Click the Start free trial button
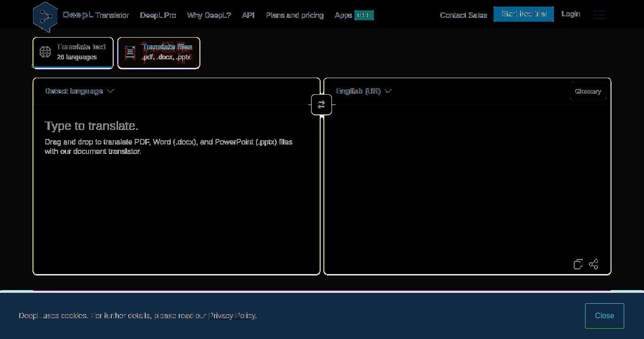 coord(524,14)
